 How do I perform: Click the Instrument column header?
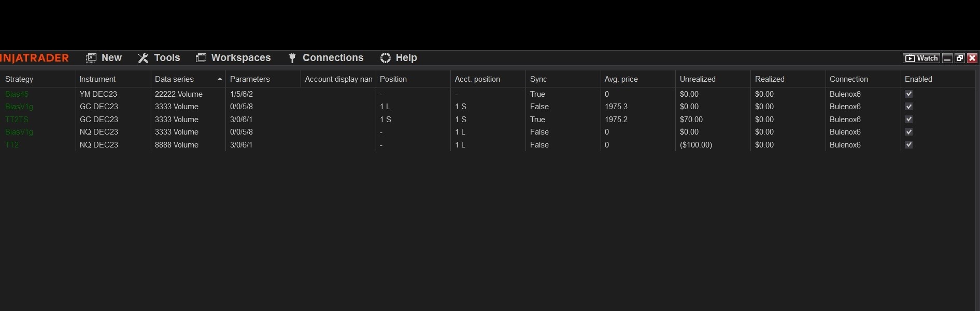pos(97,79)
